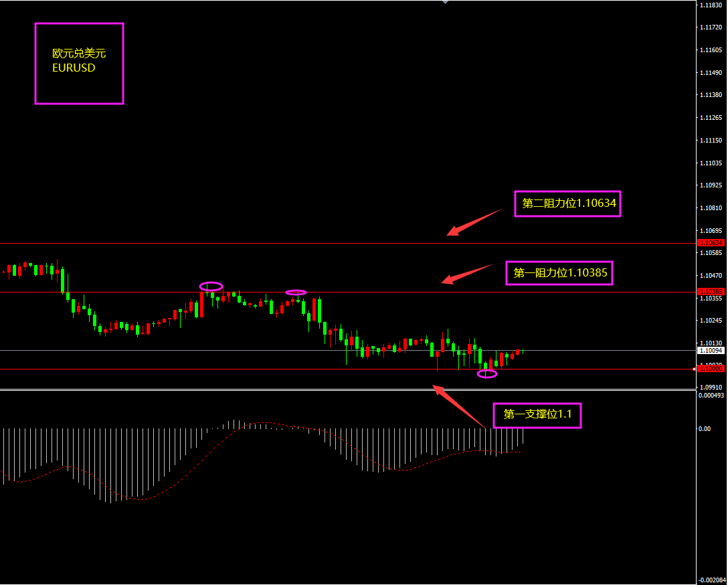Viewport: 728px width, 585px height.
Task: Select the first resistance 1.10385 text label
Action: (559, 272)
